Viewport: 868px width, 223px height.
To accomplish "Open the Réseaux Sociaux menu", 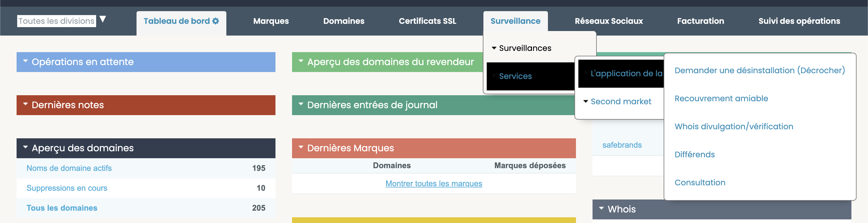I will (609, 21).
